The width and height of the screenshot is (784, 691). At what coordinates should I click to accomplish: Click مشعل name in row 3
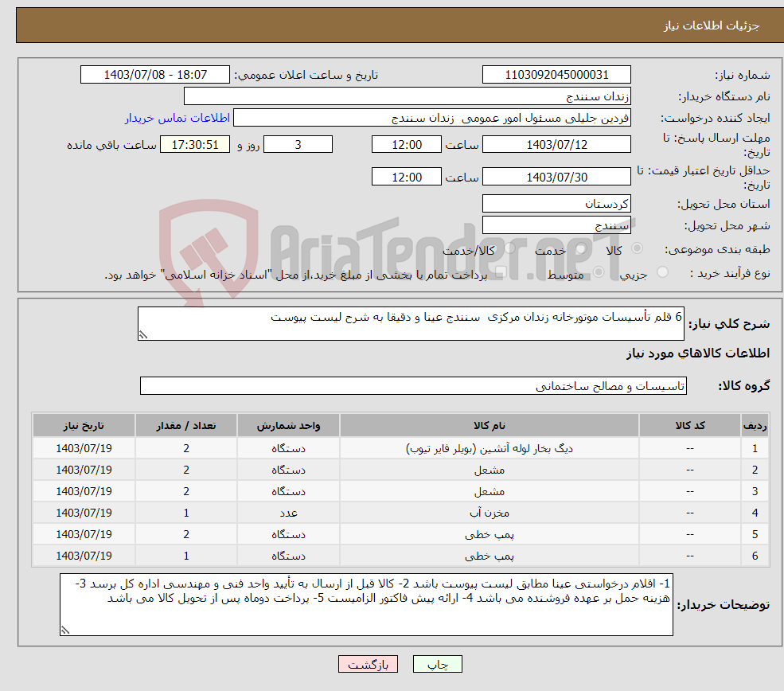point(490,491)
